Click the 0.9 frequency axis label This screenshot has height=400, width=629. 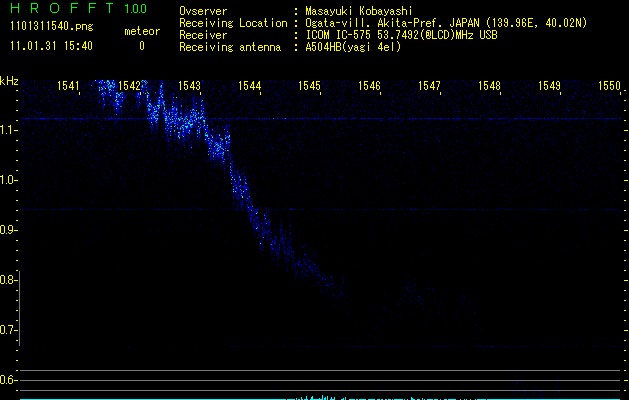click(7, 230)
